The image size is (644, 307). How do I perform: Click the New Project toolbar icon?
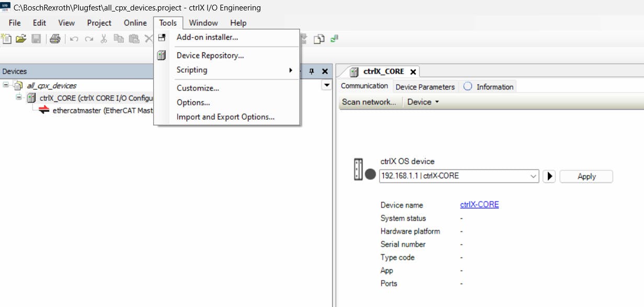(6, 38)
